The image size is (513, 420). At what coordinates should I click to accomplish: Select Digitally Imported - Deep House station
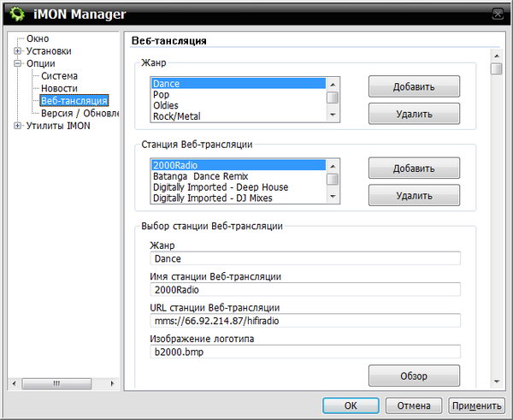tap(239, 187)
